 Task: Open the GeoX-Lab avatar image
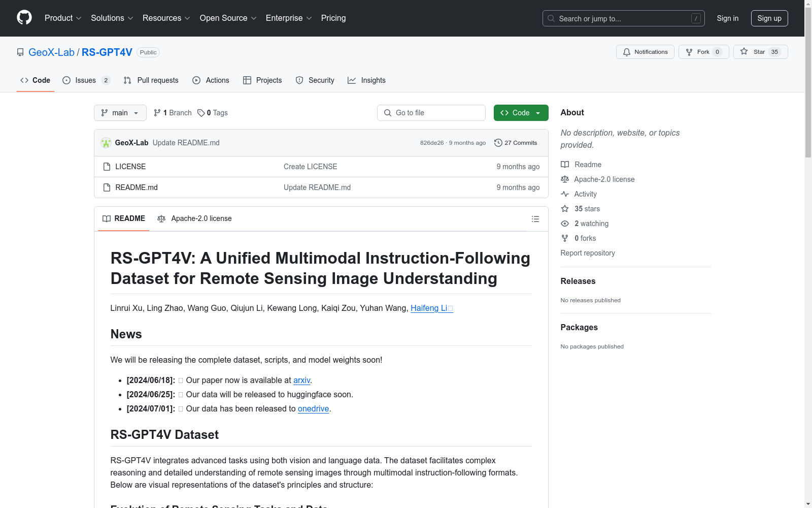[x=106, y=143]
